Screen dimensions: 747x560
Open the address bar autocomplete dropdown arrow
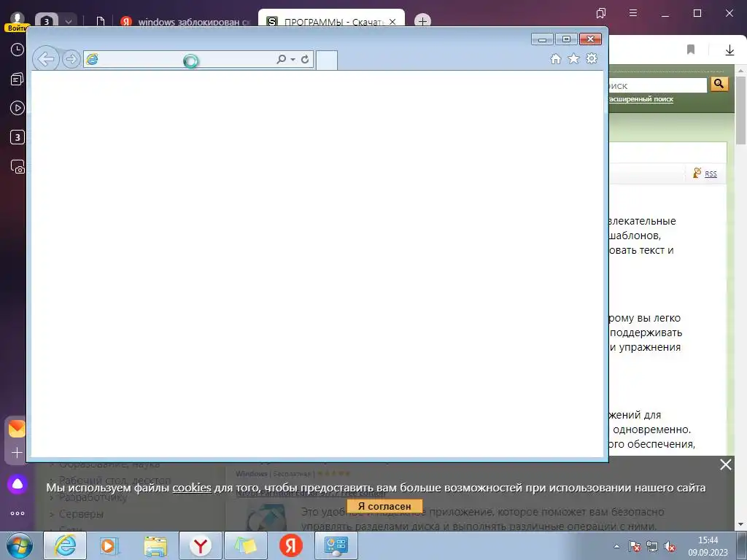(x=293, y=60)
